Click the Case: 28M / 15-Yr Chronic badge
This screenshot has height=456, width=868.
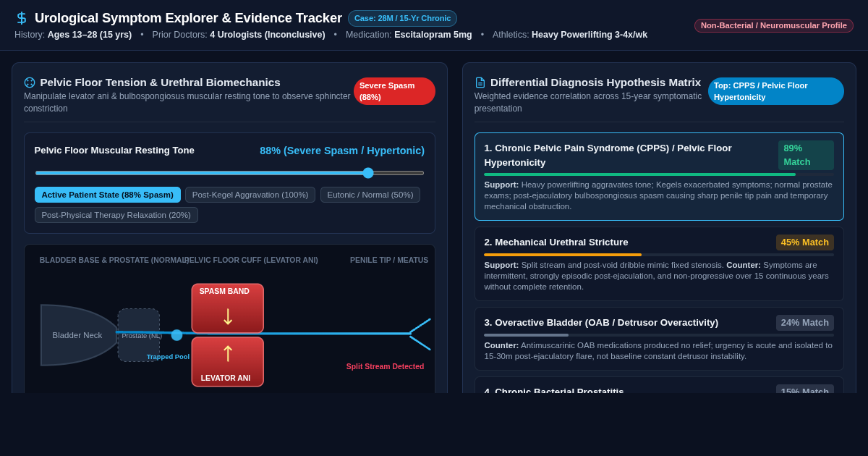click(x=402, y=18)
